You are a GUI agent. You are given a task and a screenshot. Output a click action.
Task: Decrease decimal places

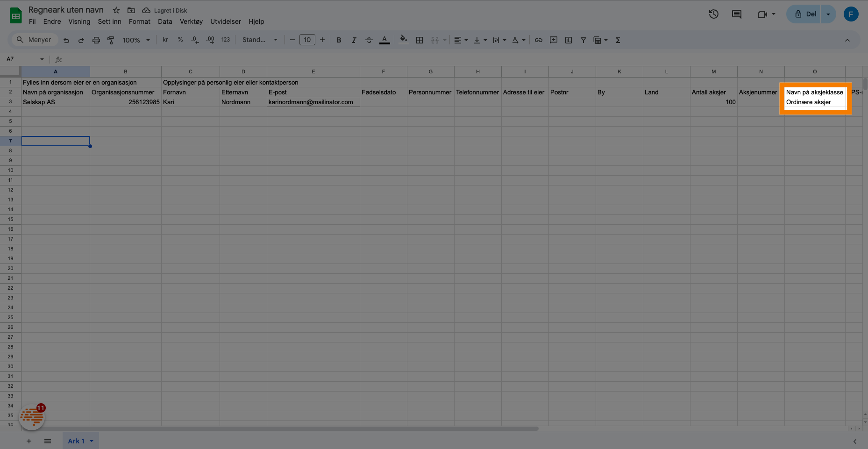195,40
